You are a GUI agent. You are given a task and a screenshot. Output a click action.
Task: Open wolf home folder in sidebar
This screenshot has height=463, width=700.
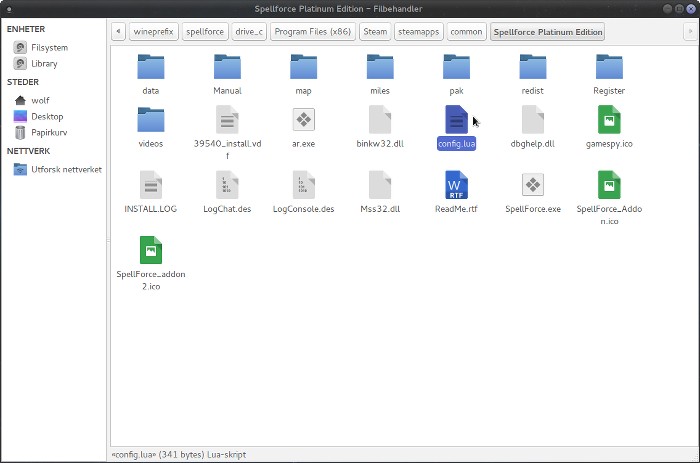tap(40, 100)
